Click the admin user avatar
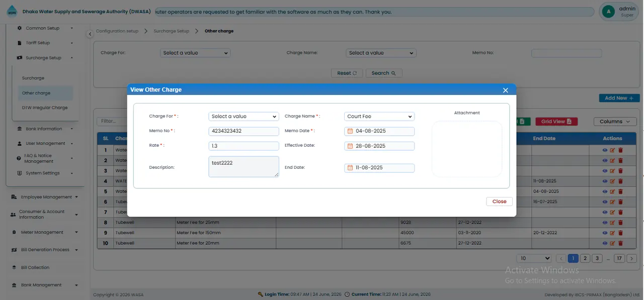This screenshot has height=300, width=644. [608, 11]
